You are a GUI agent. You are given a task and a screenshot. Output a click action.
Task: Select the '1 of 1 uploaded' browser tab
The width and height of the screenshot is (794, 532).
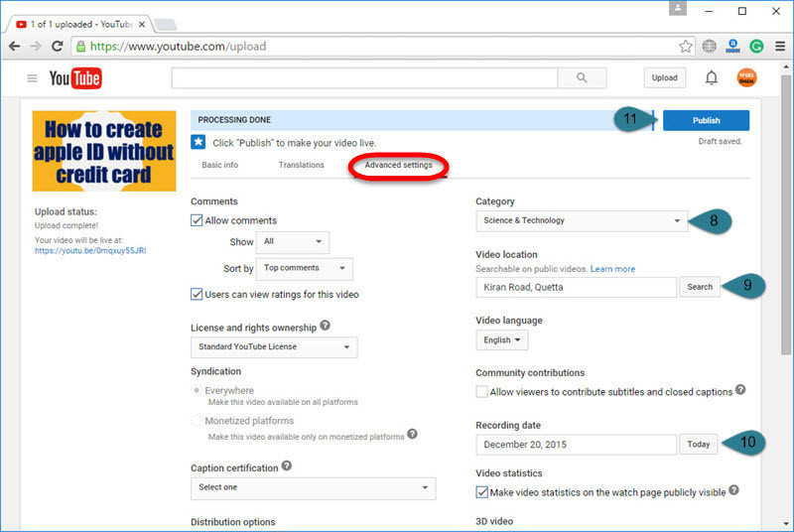coord(80,24)
